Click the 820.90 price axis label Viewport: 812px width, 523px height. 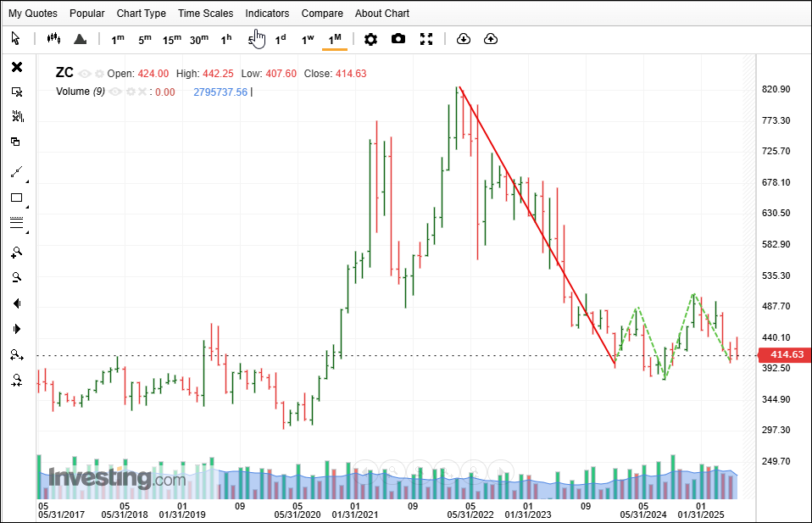tap(776, 89)
